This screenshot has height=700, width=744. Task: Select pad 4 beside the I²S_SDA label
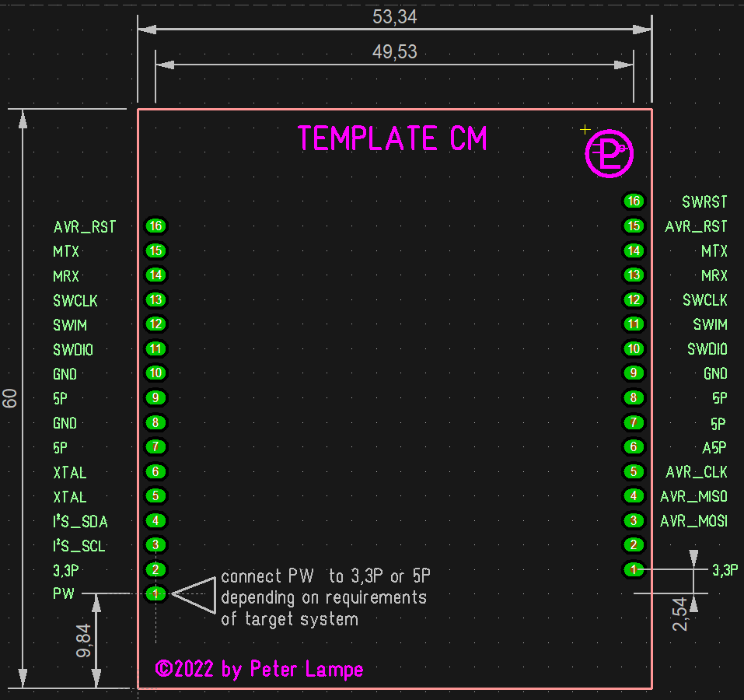[156, 521]
